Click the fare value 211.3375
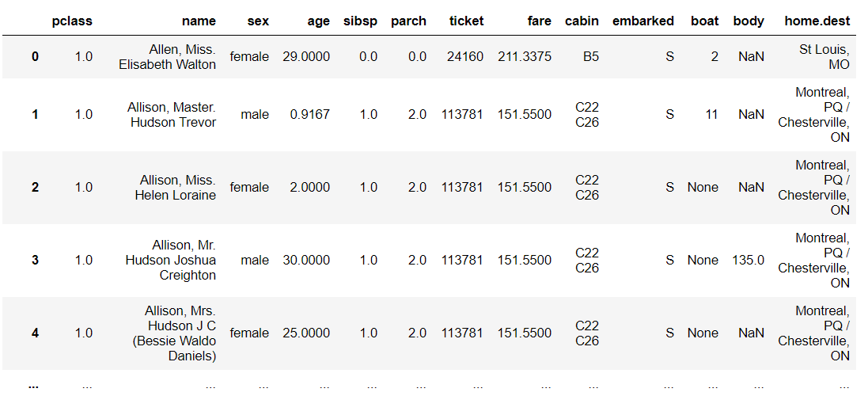This screenshot has width=868, height=396. click(525, 57)
